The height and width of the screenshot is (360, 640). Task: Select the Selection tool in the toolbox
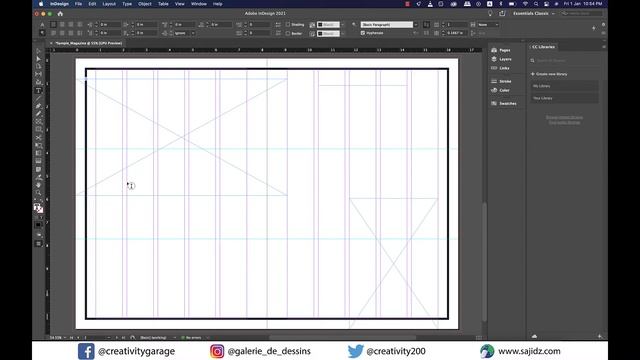(x=38, y=51)
